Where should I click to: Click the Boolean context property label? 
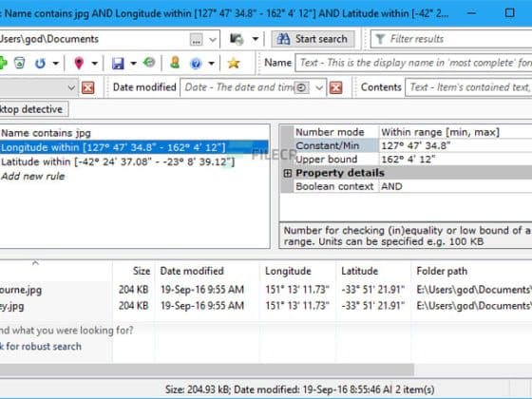(x=334, y=186)
